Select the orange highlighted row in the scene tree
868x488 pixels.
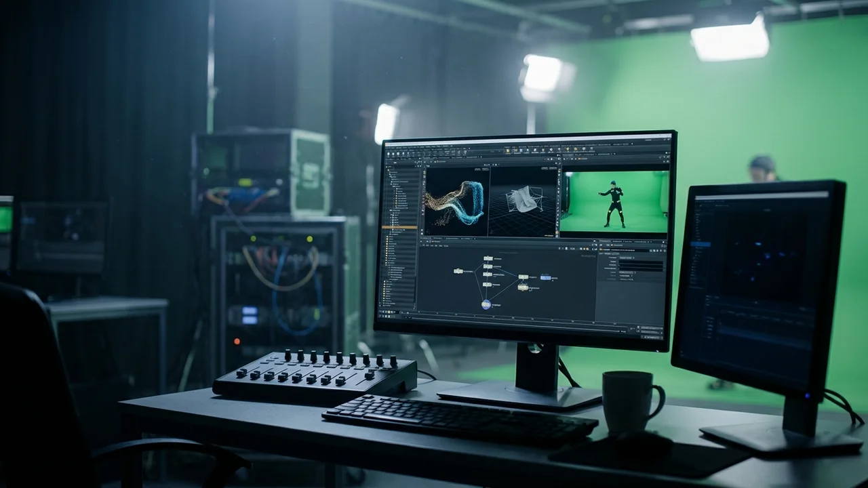click(399, 227)
